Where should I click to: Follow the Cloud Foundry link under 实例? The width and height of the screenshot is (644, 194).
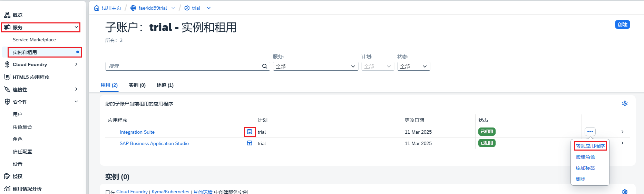pyautogui.click(x=132, y=192)
